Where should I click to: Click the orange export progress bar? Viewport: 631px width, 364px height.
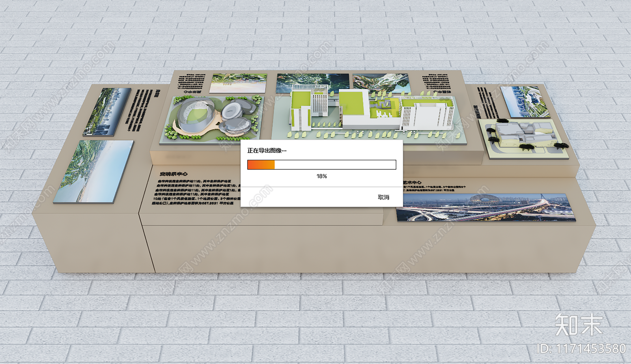click(x=321, y=164)
